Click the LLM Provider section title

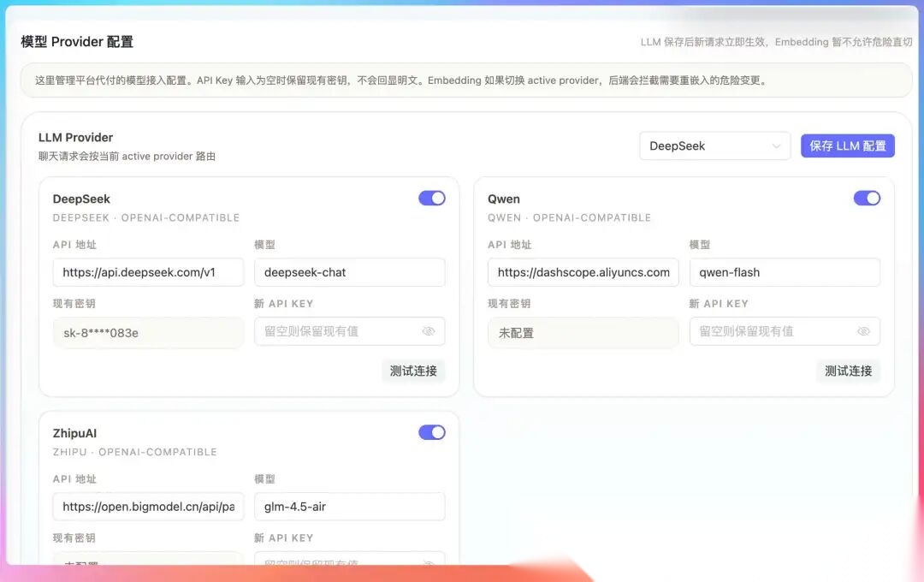point(75,138)
